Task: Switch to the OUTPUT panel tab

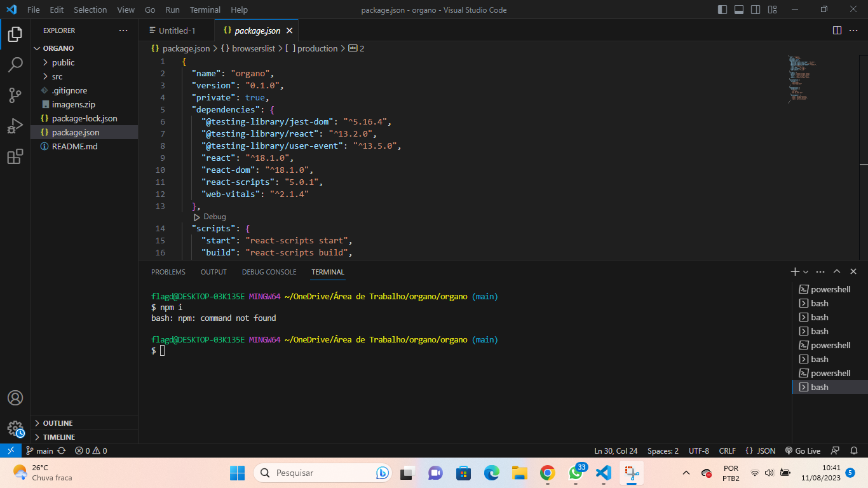Action: [214, 272]
